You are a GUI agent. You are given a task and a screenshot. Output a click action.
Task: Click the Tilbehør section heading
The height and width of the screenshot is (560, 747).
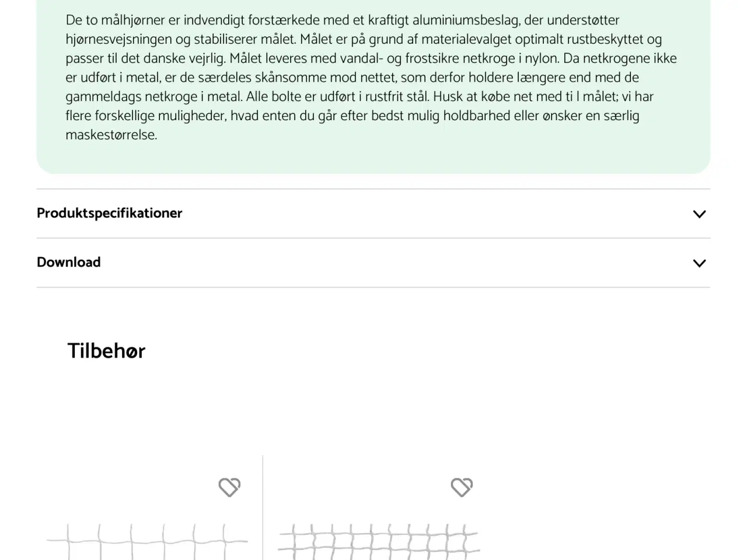click(106, 351)
